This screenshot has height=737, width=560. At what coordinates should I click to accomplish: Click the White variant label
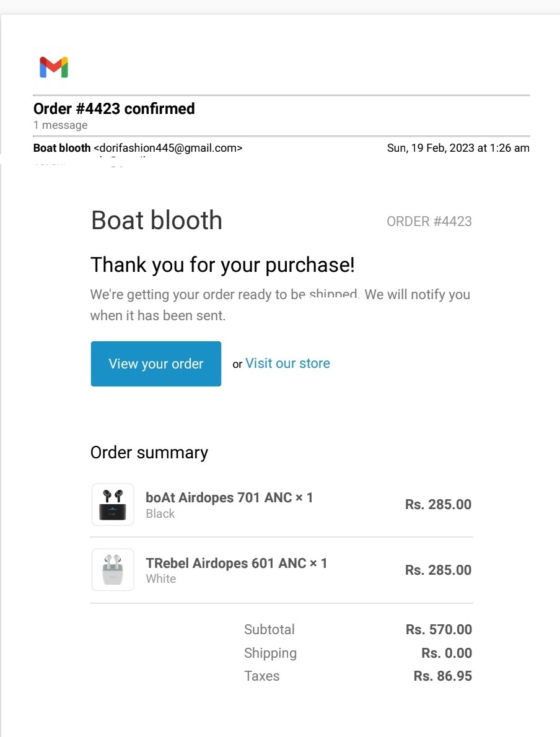click(x=161, y=578)
